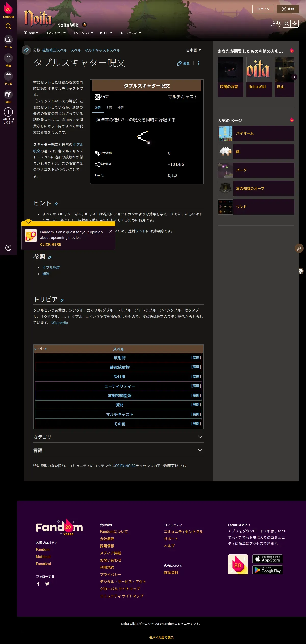Expand the マルチキャスト navbox row
Screen dimensions: 306x644
coord(196,414)
